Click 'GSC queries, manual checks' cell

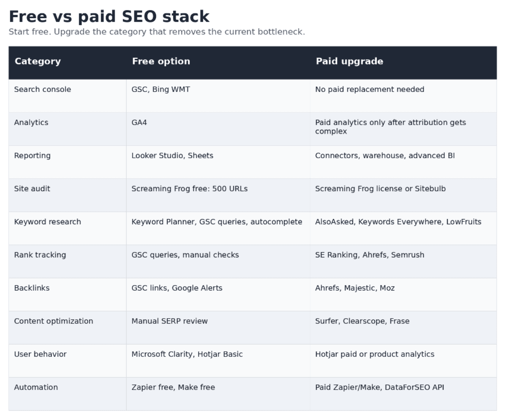pyautogui.click(x=218, y=262)
